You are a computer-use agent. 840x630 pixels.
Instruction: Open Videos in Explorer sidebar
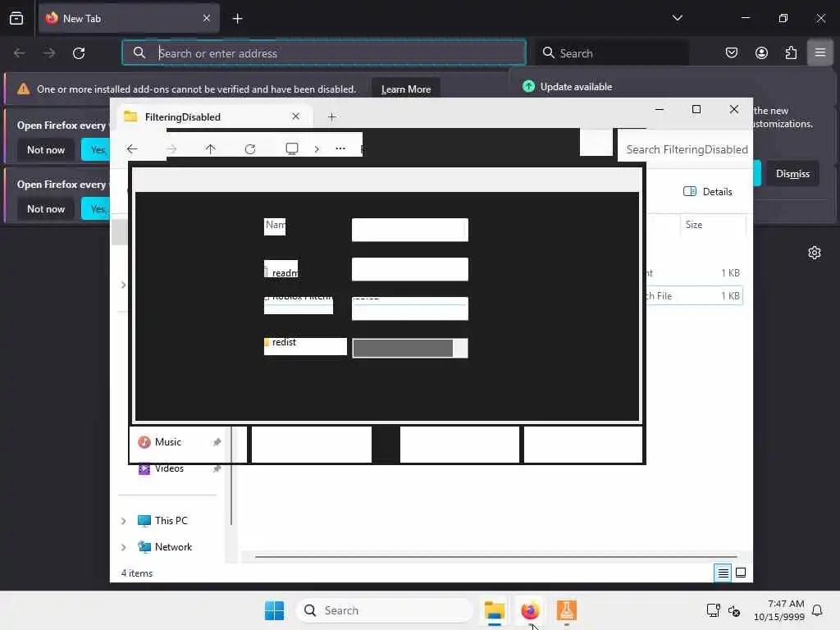[x=169, y=468]
